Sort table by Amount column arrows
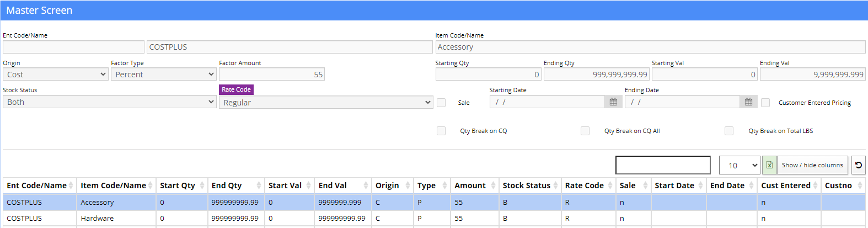Viewport: 868px width, 228px height. [x=493, y=185]
